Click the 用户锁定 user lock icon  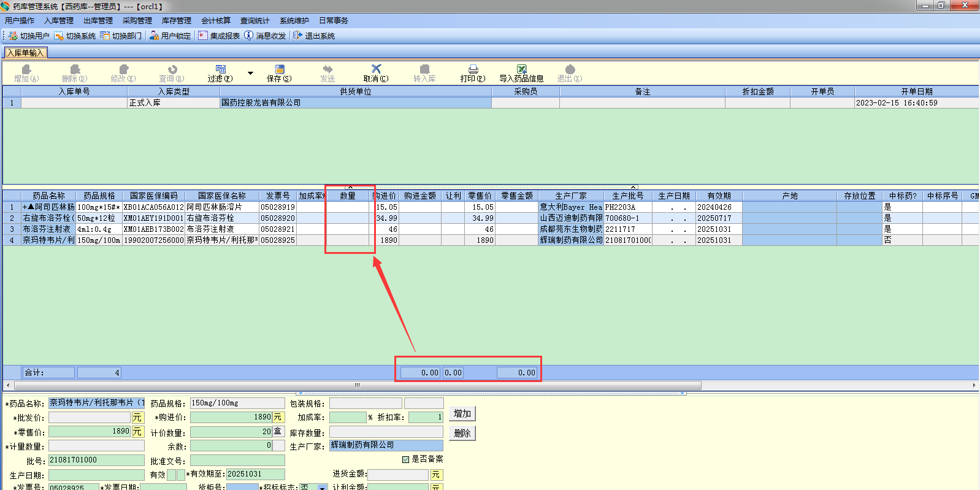tap(154, 36)
